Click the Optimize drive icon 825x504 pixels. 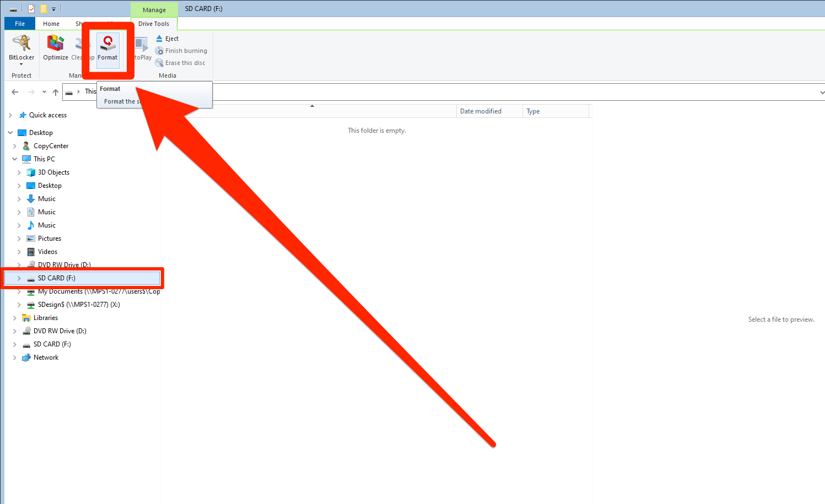(x=56, y=43)
